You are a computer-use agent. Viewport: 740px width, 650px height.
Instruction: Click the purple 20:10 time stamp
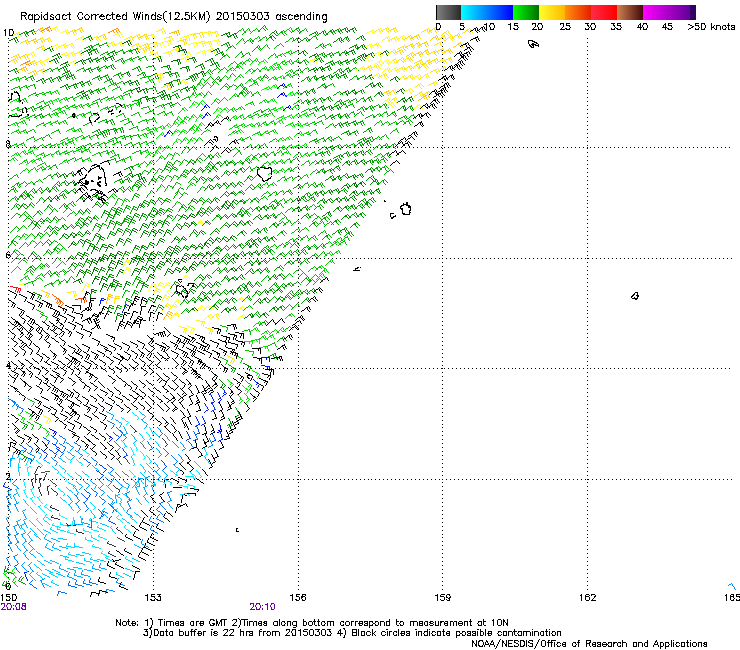(x=262, y=607)
